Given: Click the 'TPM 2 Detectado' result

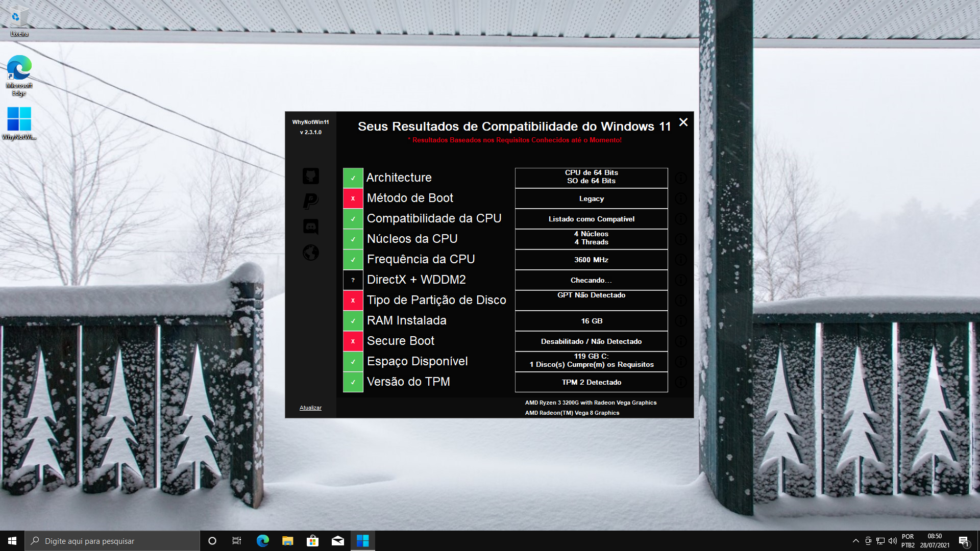Looking at the screenshot, I should tap(592, 382).
